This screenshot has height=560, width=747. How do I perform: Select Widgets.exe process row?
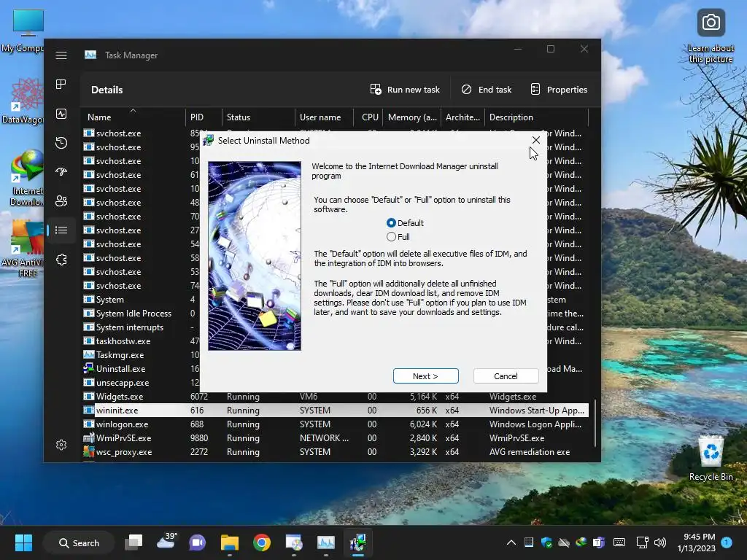[336, 397]
